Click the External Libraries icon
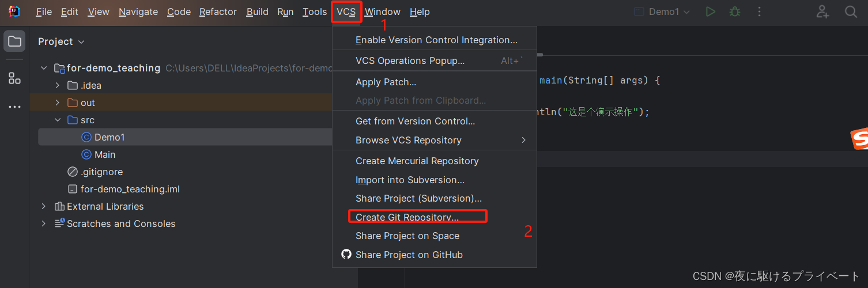Viewport: 868px width, 288px height. [59, 206]
